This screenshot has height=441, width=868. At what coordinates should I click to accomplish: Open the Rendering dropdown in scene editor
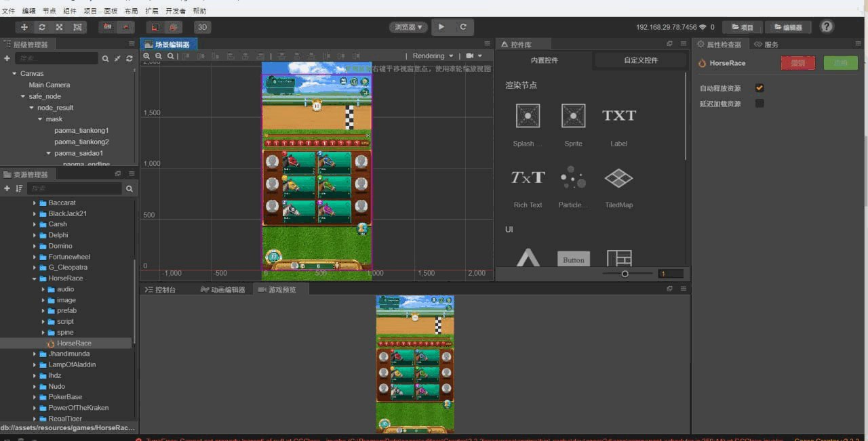coord(433,56)
